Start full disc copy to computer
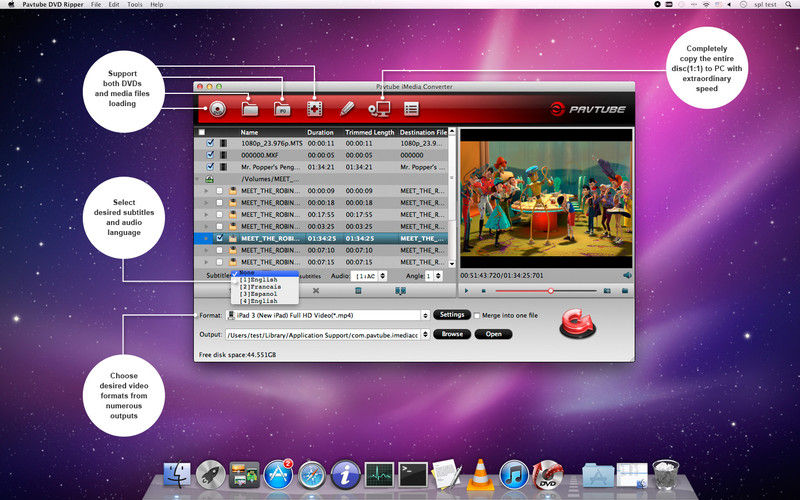 (x=380, y=109)
